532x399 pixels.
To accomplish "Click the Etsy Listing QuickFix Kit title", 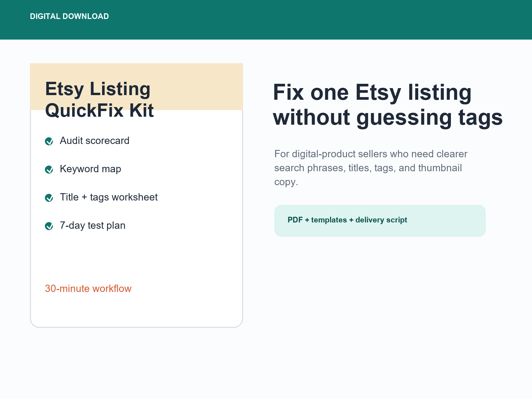I will 99,99.
